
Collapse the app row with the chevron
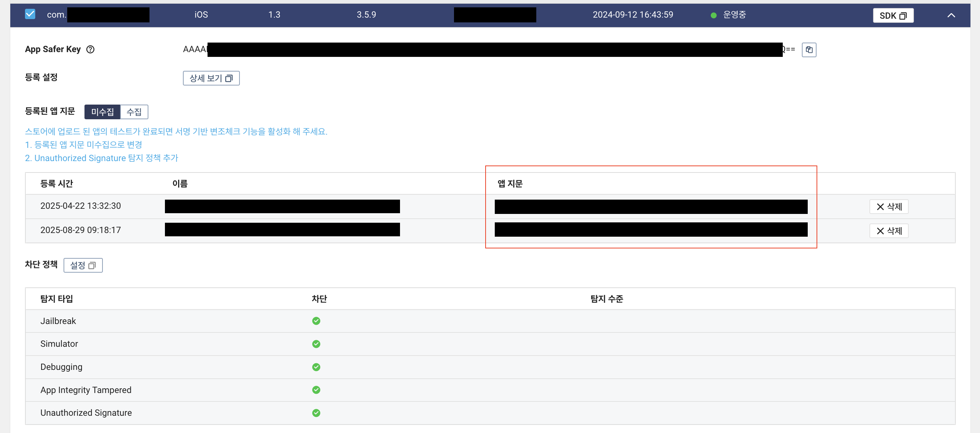pyautogui.click(x=951, y=15)
